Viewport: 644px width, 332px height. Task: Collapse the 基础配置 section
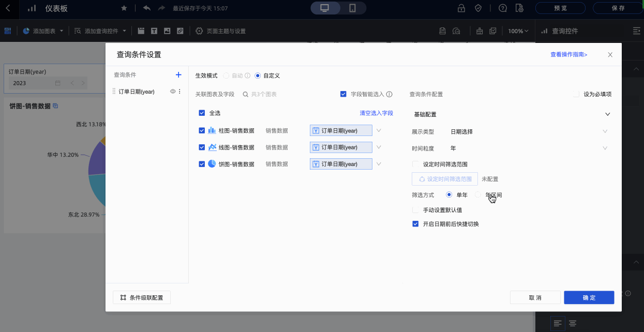click(607, 114)
